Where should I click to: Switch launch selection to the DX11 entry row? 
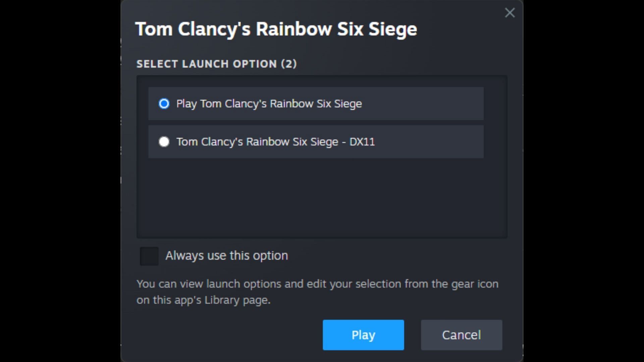(316, 142)
